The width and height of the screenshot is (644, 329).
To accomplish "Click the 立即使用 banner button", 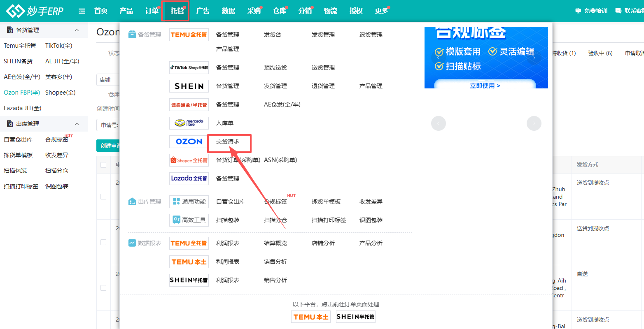I will [485, 84].
